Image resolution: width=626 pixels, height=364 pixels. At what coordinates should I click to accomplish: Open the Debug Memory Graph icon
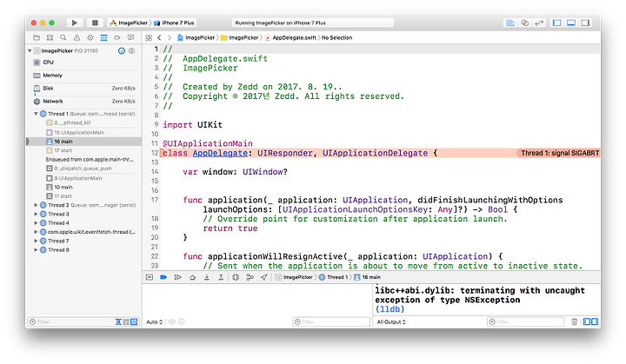click(250, 277)
